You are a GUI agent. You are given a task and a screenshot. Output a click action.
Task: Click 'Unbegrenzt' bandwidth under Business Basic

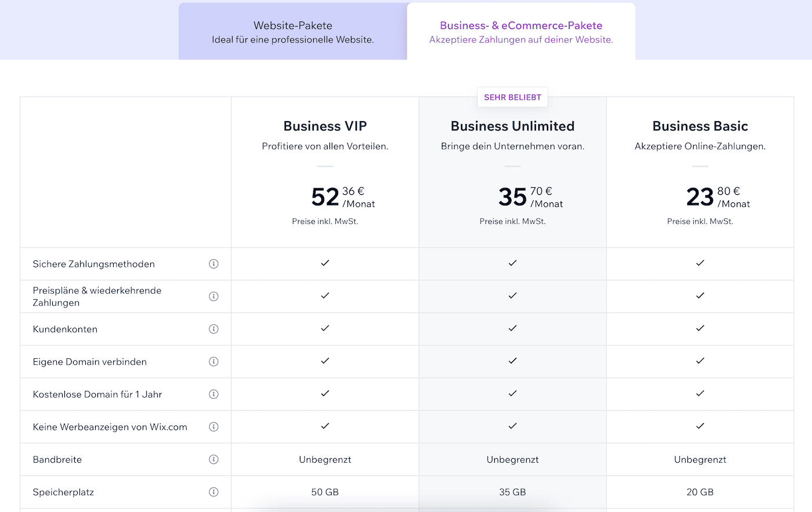pyautogui.click(x=700, y=459)
